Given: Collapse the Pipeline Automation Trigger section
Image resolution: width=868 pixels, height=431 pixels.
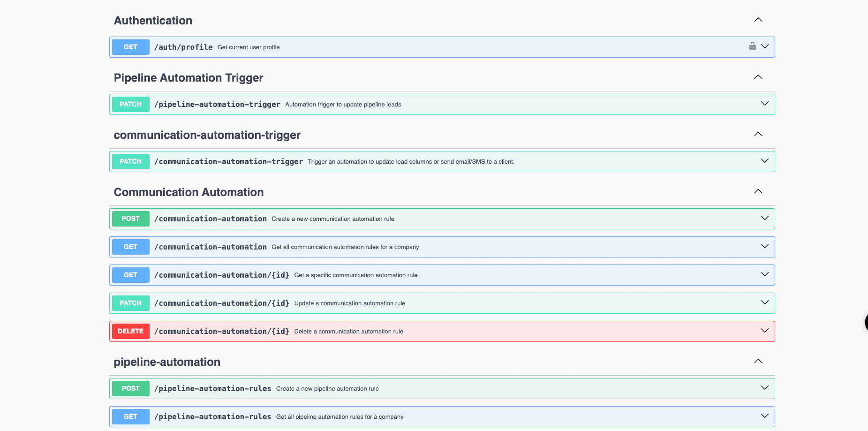Looking at the screenshot, I should click(758, 77).
